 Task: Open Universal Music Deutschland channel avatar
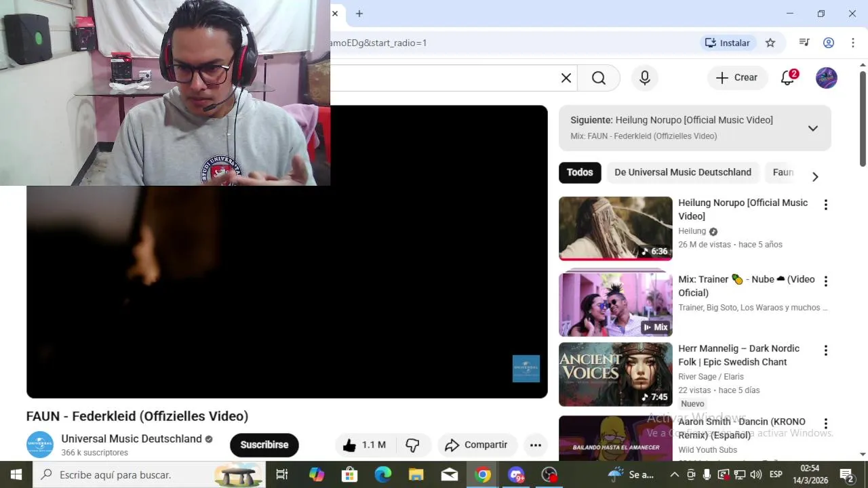tap(40, 445)
